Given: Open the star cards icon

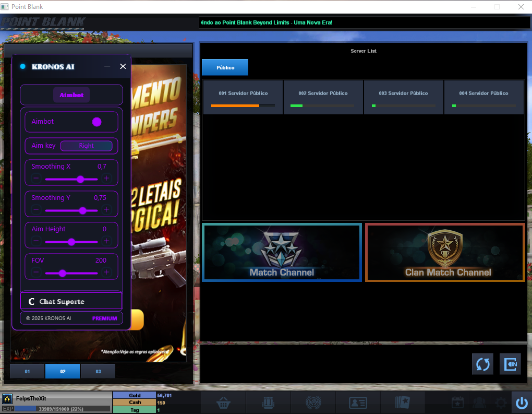Looking at the screenshot, I should pyautogui.click(x=403, y=403).
